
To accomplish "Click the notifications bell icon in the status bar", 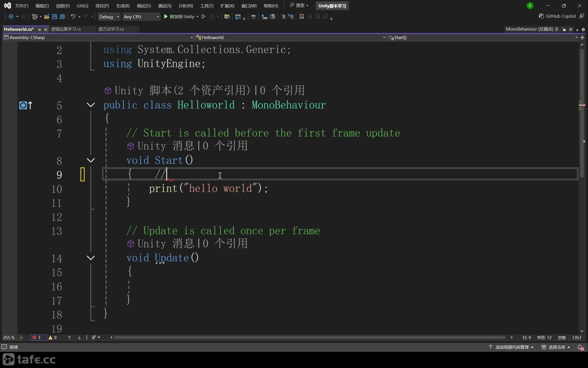I will coord(580,347).
